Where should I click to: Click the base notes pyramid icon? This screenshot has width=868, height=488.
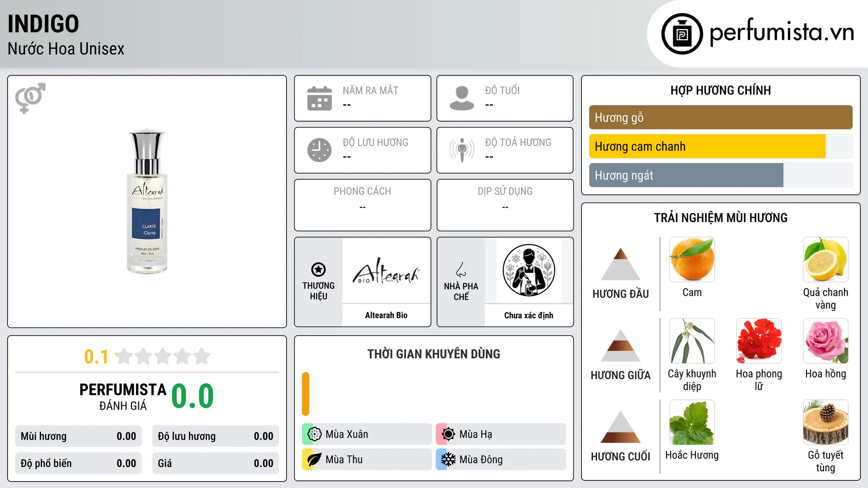pyautogui.click(x=620, y=427)
